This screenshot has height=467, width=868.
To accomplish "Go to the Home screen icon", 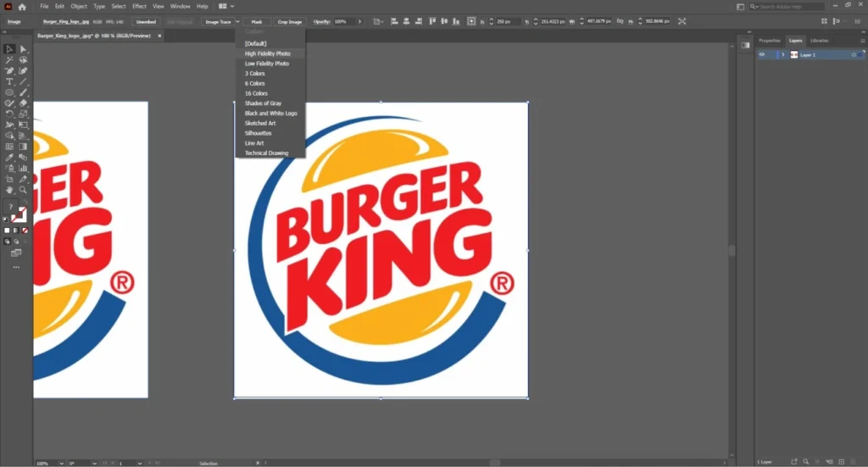I will coord(22,7).
